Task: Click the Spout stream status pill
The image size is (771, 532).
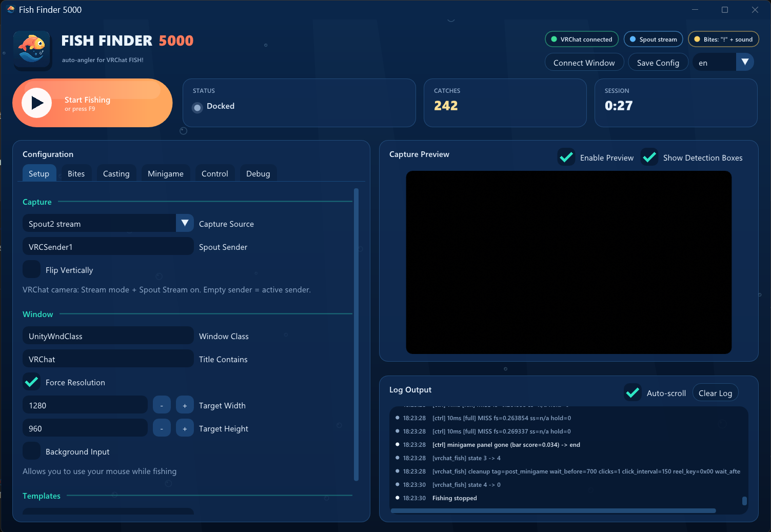Action: tap(654, 39)
